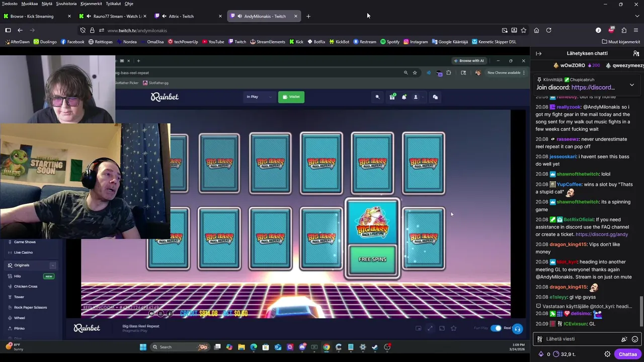Reload the Twitch page
The image size is (644, 362).
point(548,30)
